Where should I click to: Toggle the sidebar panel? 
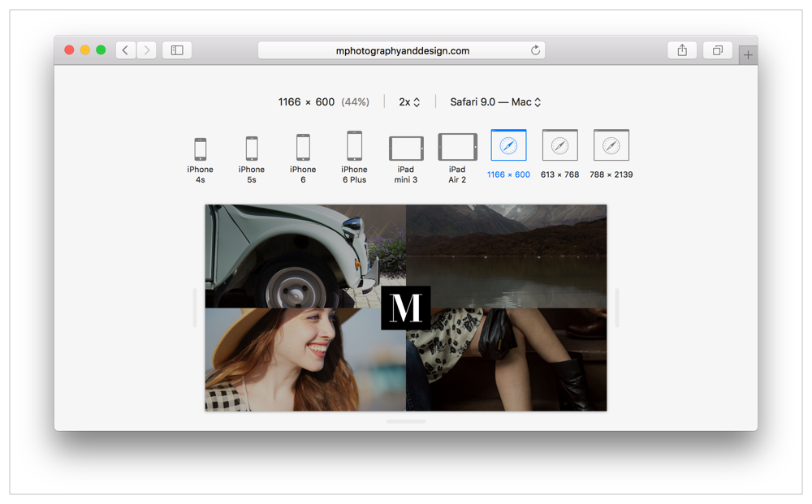click(177, 50)
